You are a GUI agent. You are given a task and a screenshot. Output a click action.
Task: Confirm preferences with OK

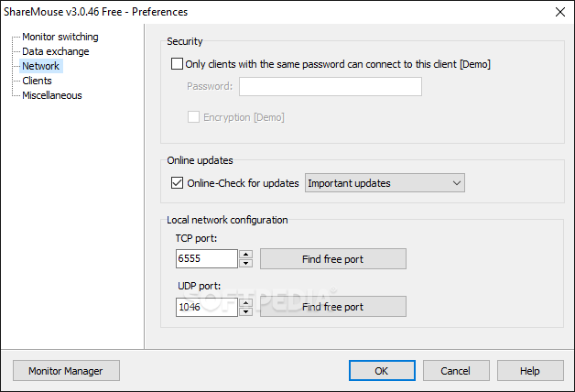coord(382,371)
